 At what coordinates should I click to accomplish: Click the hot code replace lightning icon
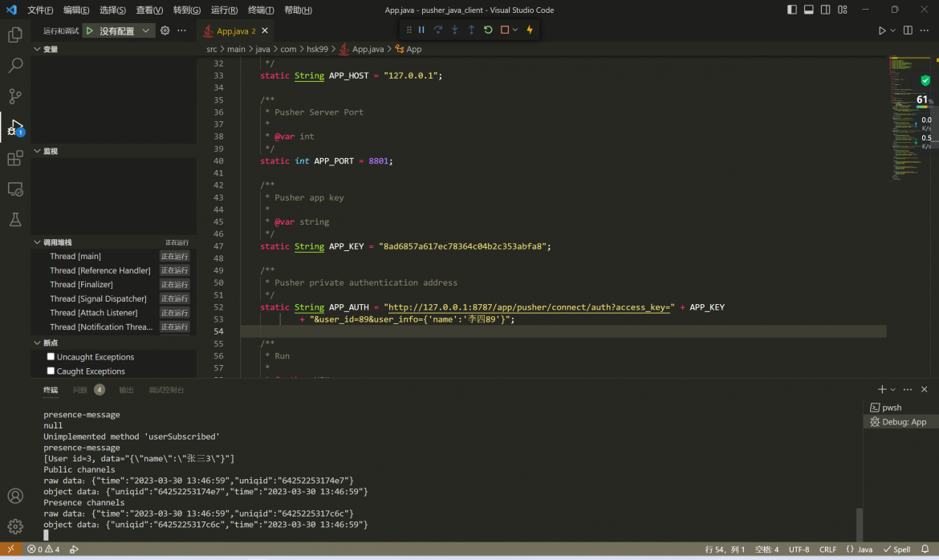click(530, 30)
